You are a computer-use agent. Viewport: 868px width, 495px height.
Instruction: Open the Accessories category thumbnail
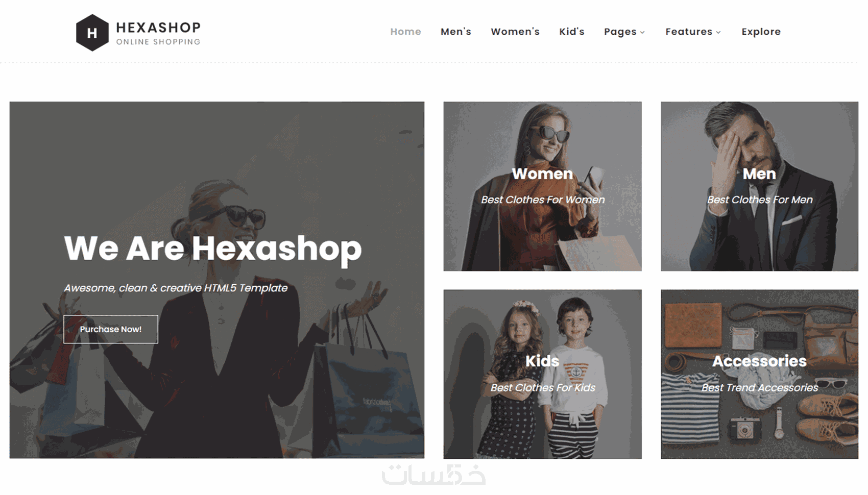click(760, 374)
